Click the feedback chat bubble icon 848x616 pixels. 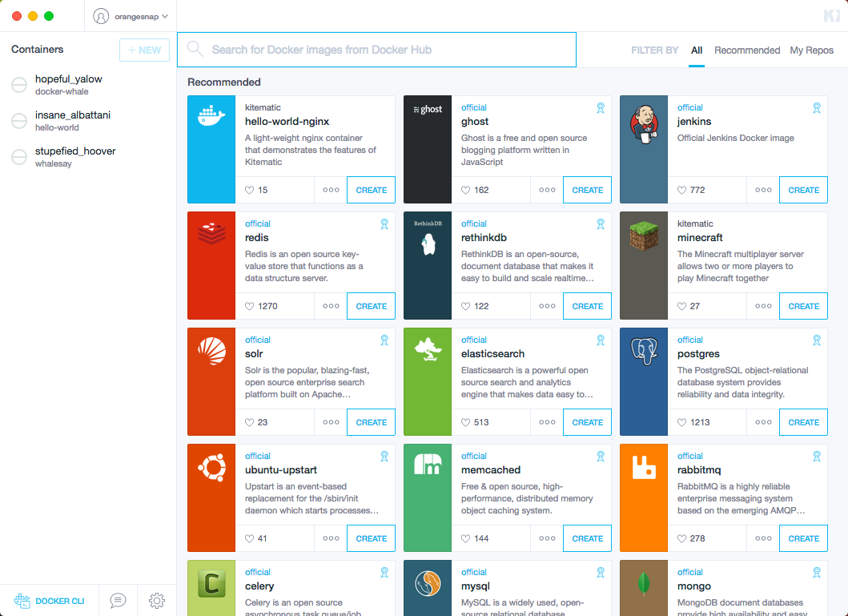pyautogui.click(x=118, y=601)
